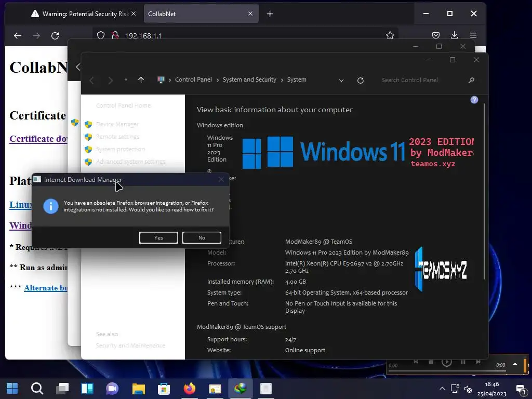Click Yes in Internet Download Manager dialog
532x399 pixels.
click(x=158, y=237)
